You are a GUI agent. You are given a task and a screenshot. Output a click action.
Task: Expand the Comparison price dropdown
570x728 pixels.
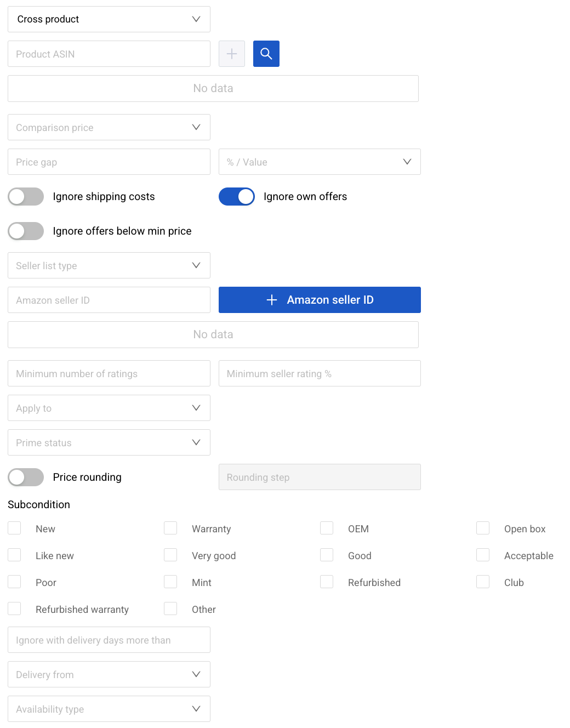click(x=109, y=128)
